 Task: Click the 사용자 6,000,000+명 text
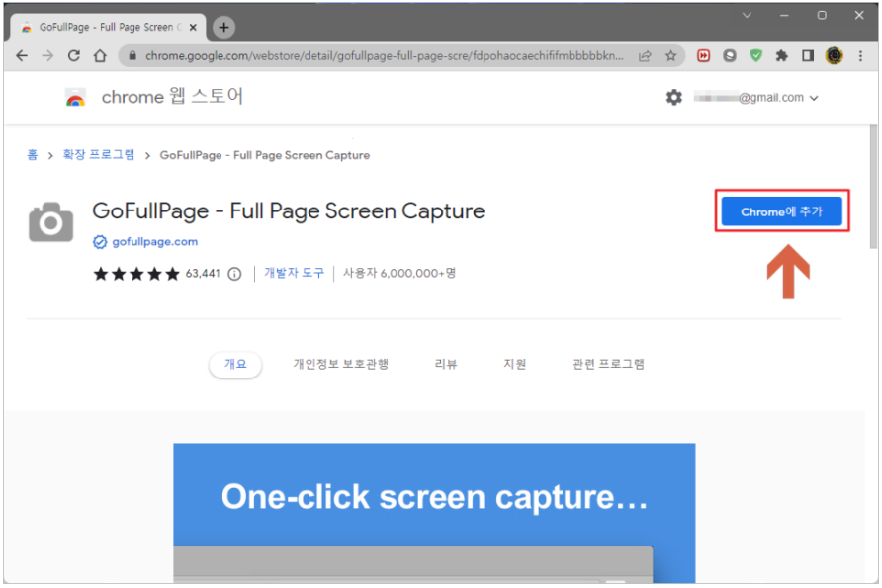point(399,273)
